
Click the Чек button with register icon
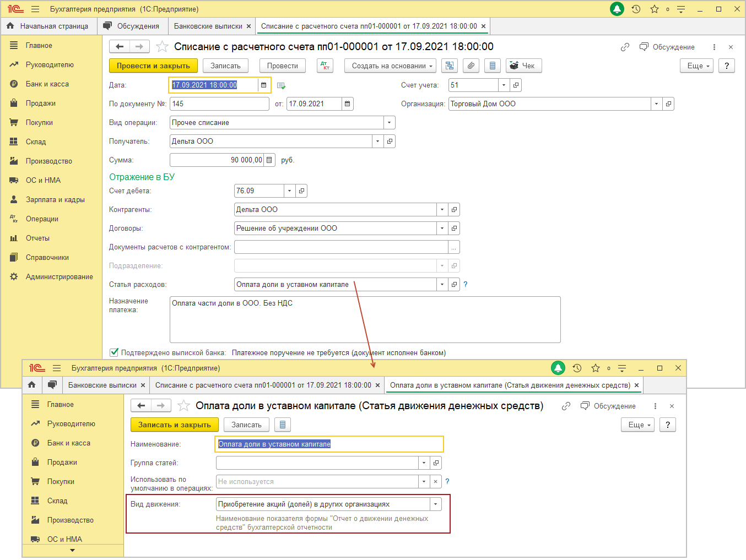[523, 66]
